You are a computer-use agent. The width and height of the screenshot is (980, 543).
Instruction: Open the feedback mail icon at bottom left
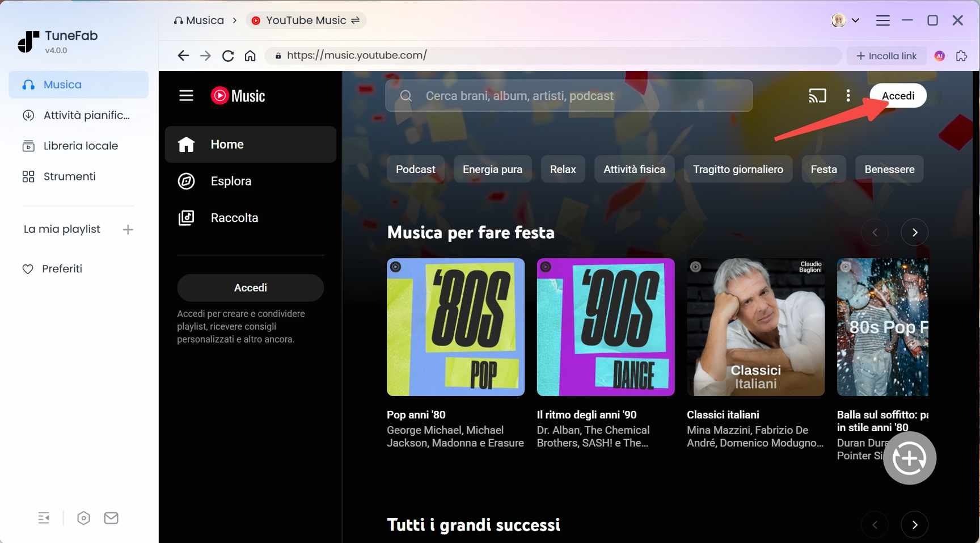click(x=111, y=517)
